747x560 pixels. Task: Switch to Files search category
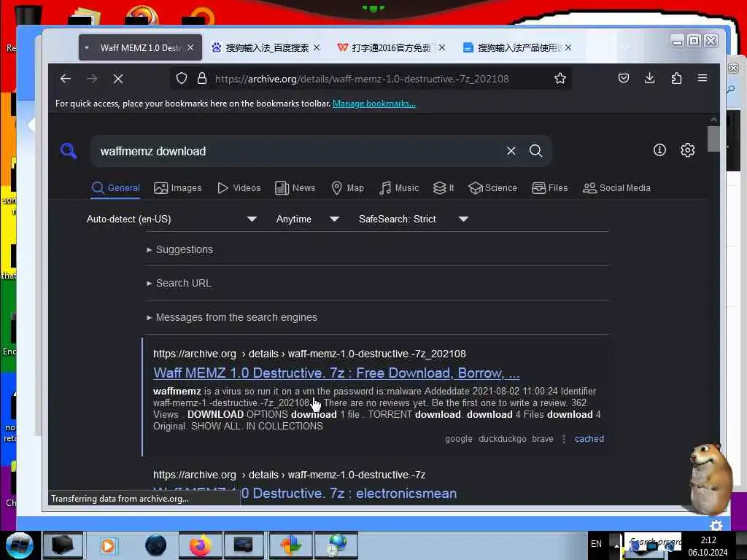click(x=550, y=188)
